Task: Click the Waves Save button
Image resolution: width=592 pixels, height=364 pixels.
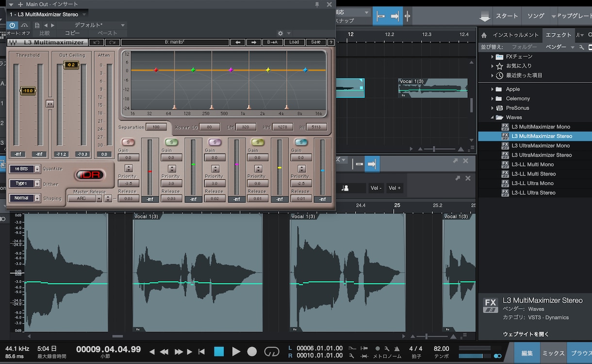Action: [316, 42]
